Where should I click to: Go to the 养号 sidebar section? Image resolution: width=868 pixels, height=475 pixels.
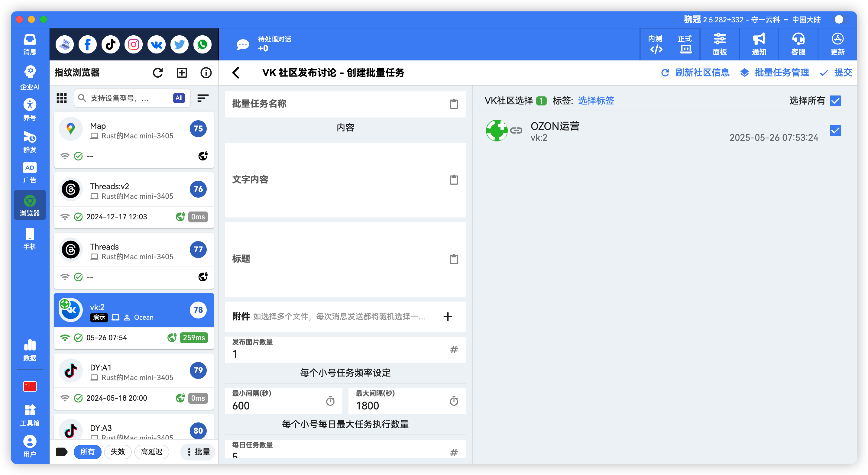[x=30, y=110]
